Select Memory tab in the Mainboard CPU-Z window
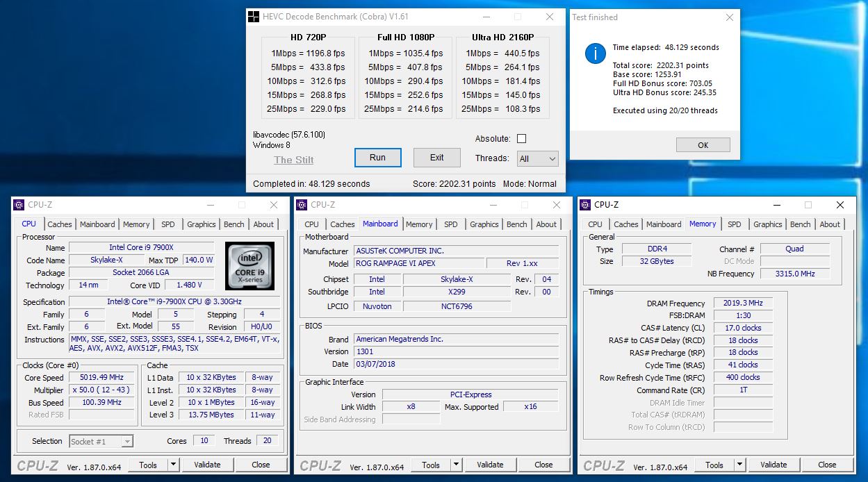This screenshot has height=482, width=868. [419, 224]
